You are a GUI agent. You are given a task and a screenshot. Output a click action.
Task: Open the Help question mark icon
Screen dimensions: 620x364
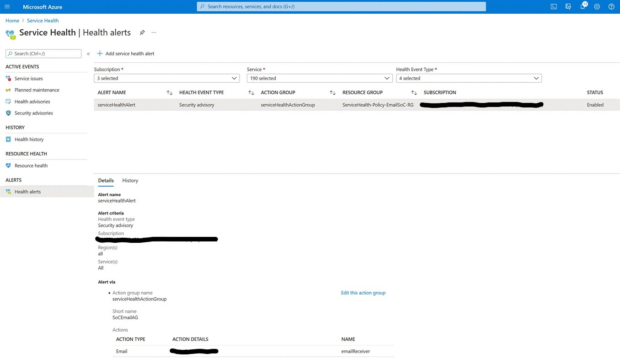pos(611,7)
